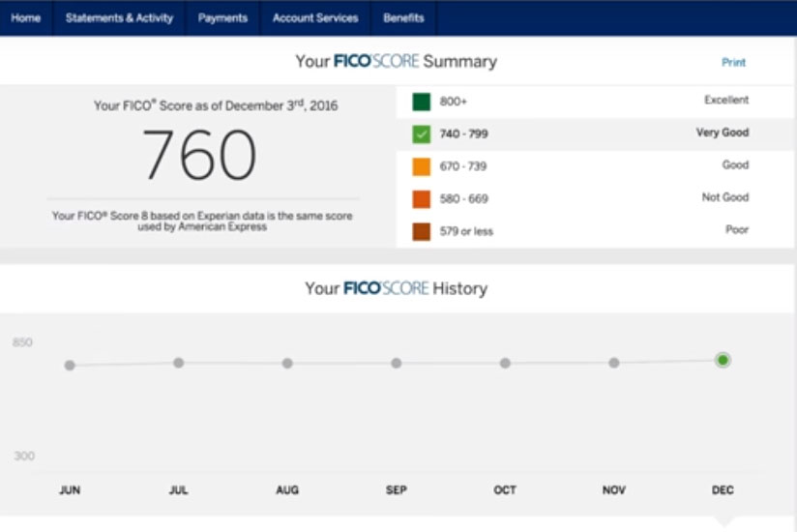This screenshot has height=532, width=797.
Task: Select the OCT score history point
Action: click(505, 363)
